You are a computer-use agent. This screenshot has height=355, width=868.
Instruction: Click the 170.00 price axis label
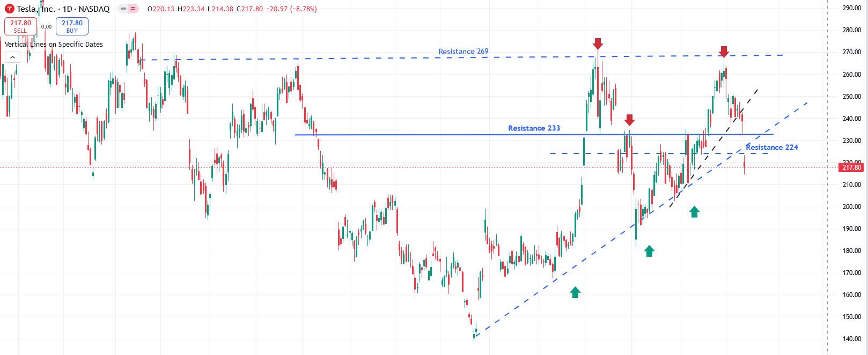point(851,273)
